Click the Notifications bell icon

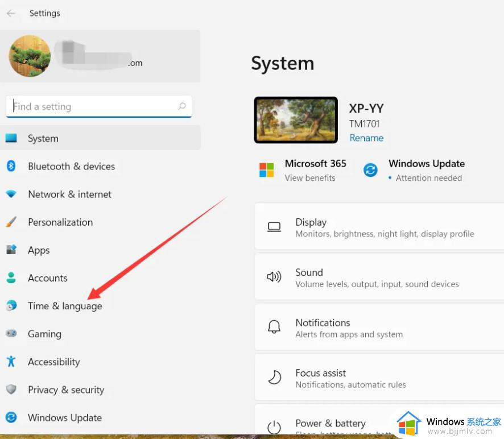click(274, 327)
